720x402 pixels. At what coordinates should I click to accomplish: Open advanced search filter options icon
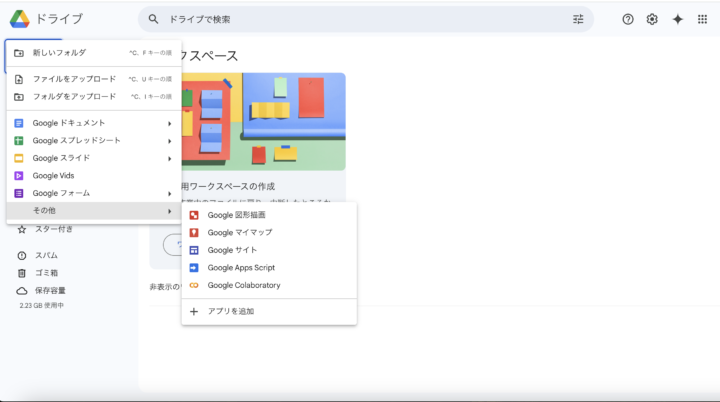pos(578,19)
